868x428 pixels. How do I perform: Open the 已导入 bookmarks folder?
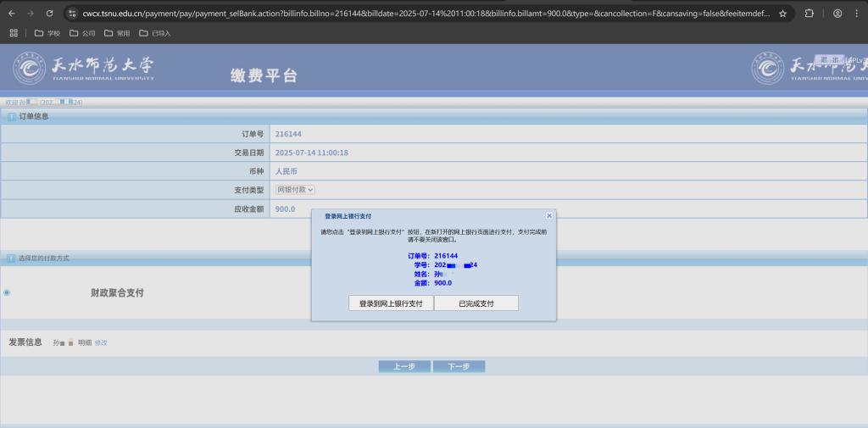coord(154,33)
